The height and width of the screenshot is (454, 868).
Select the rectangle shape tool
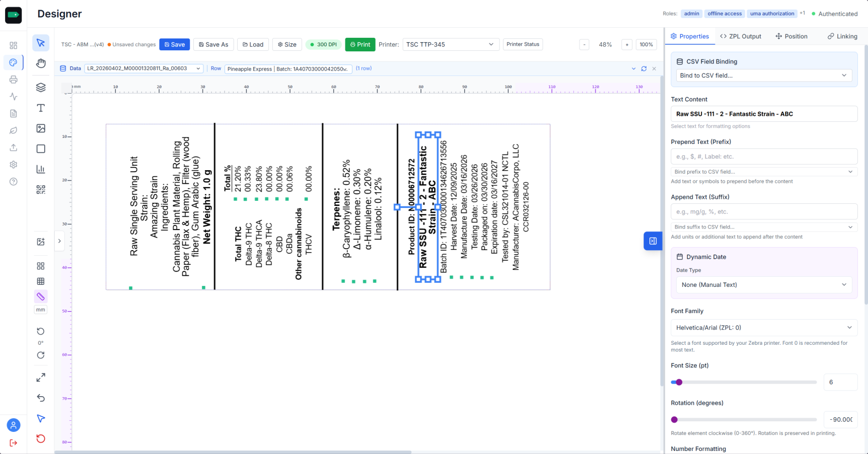[41, 149]
